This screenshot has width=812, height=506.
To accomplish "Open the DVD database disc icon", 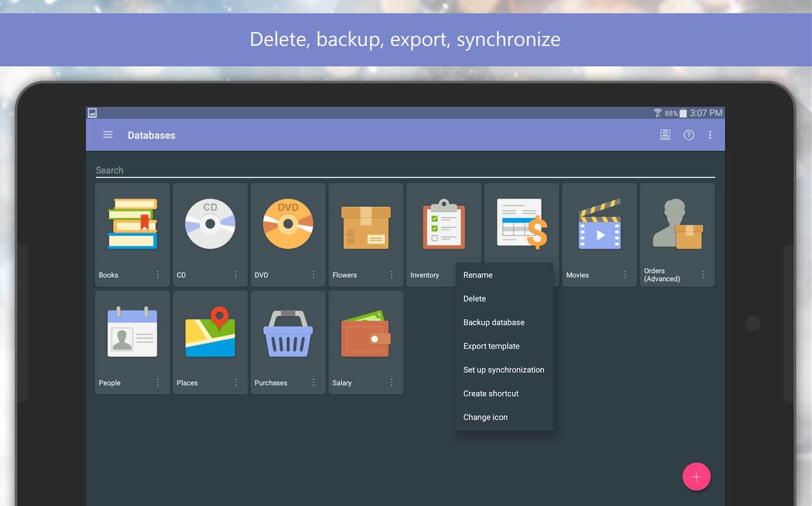I will click(x=288, y=224).
